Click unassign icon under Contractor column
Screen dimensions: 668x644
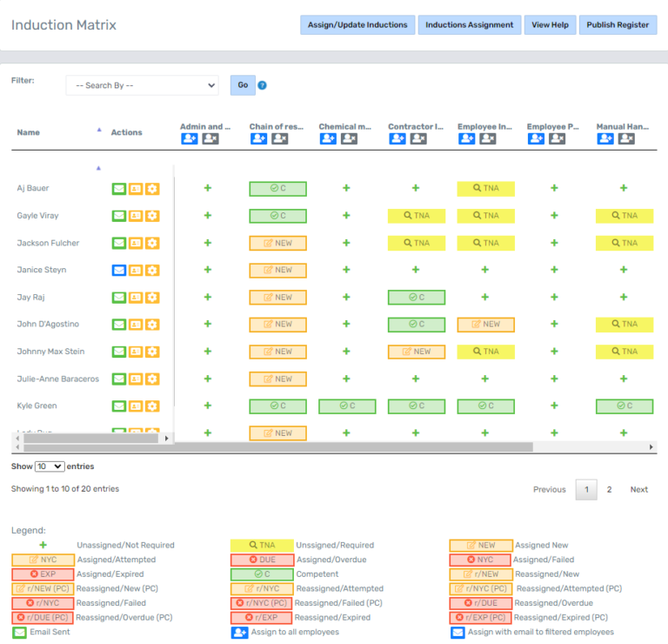pos(418,139)
